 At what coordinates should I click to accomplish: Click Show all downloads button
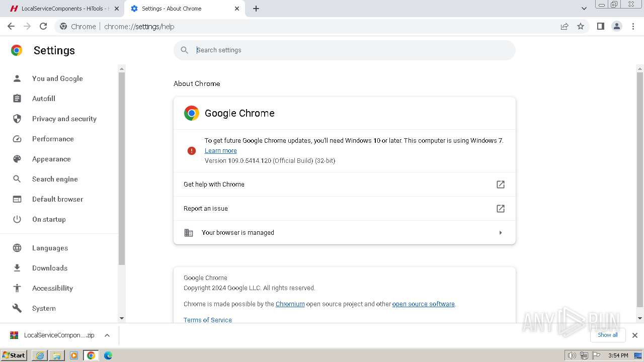[x=608, y=335]
